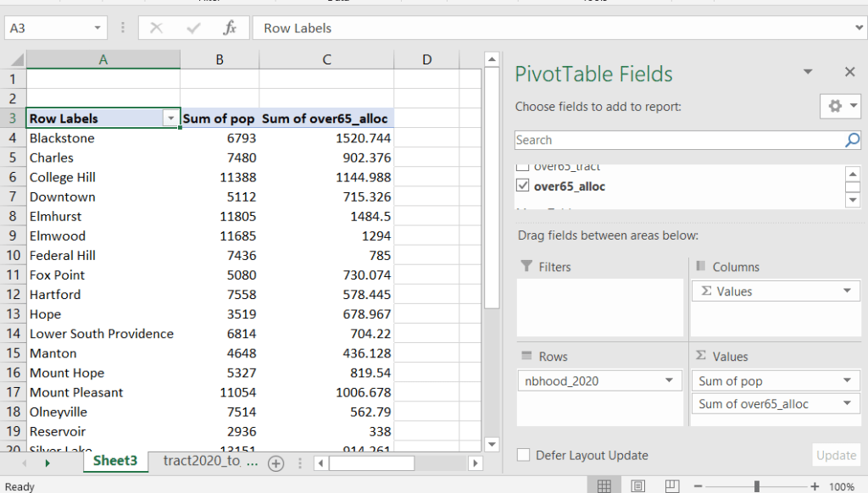Click the PivotTable Fields search box
This screenshot has height=493, width=868.
pyautogui.click(x=678, y=141)
